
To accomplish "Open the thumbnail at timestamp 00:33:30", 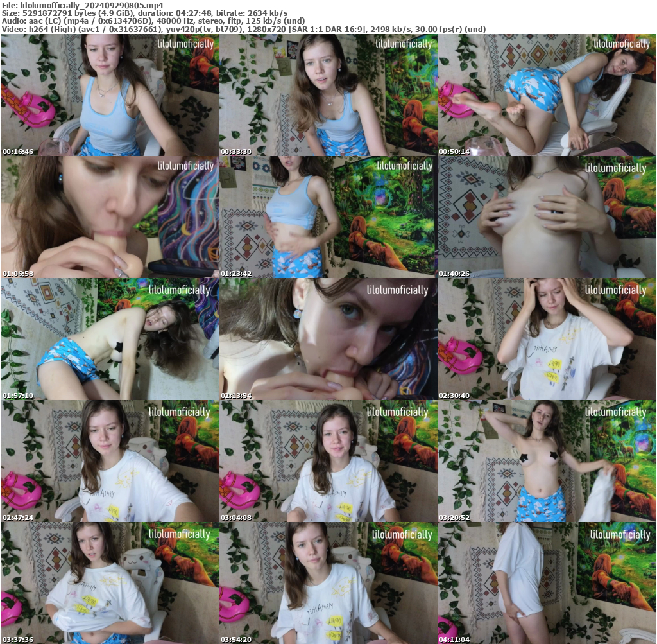I will pos(328,94).
